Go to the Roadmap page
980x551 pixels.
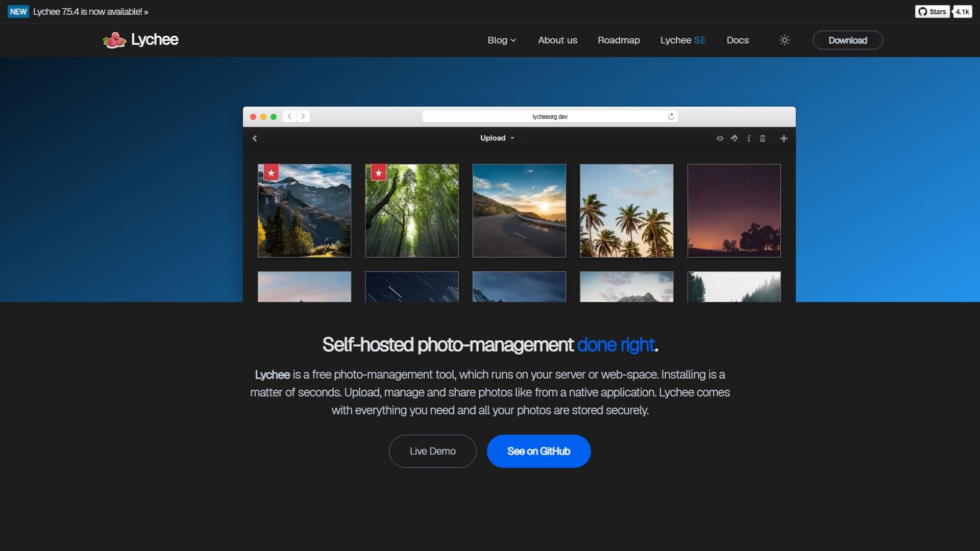[619, 40]
